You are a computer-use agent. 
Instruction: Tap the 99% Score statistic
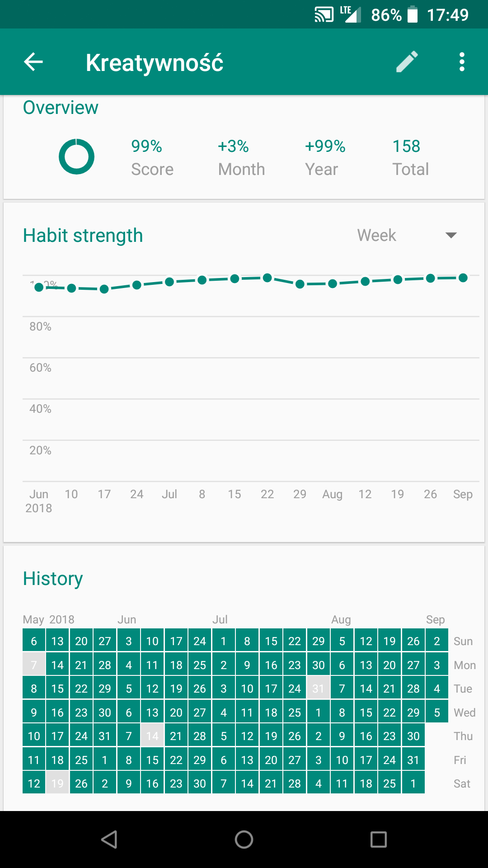click(152, 157)
